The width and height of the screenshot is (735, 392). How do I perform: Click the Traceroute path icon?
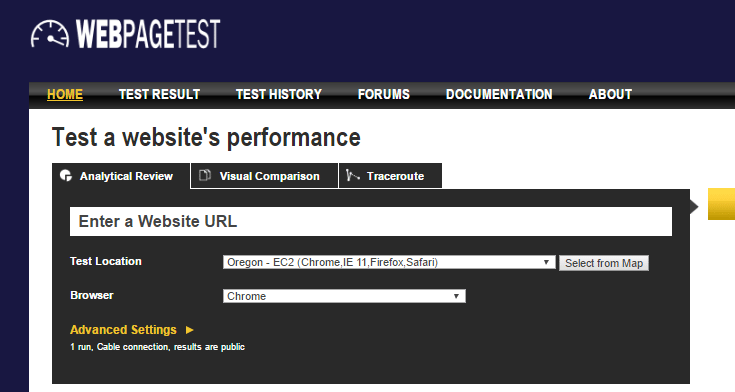click(352, 175)
